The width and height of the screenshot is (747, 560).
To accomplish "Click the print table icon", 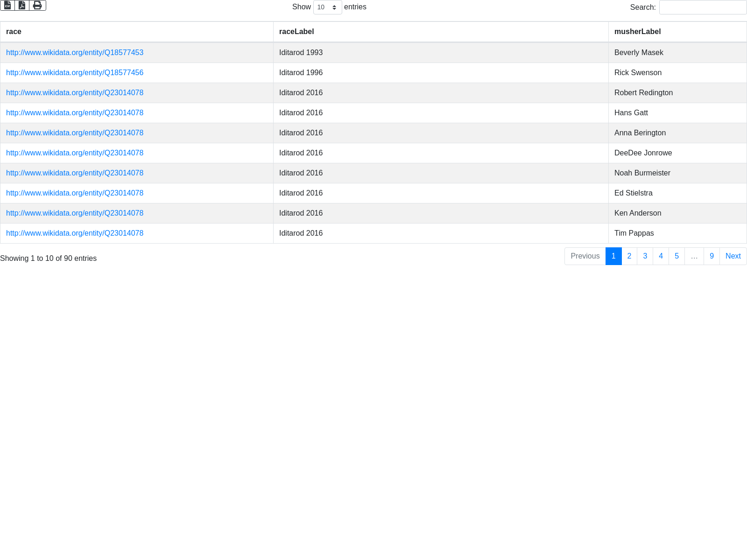I will (37, 5).
